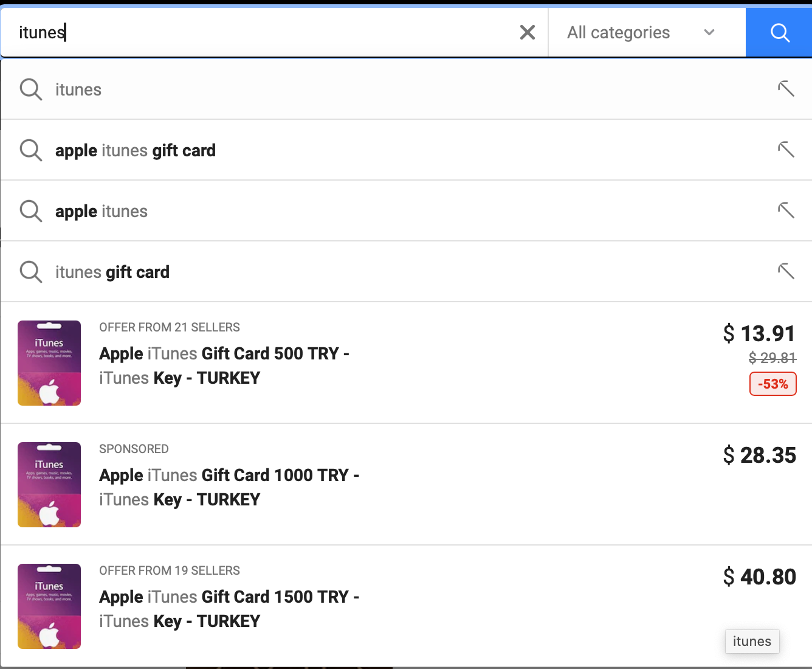
Task: Click the 1000 TRY iTunes card thumbnail
Action: click(49, 485)
